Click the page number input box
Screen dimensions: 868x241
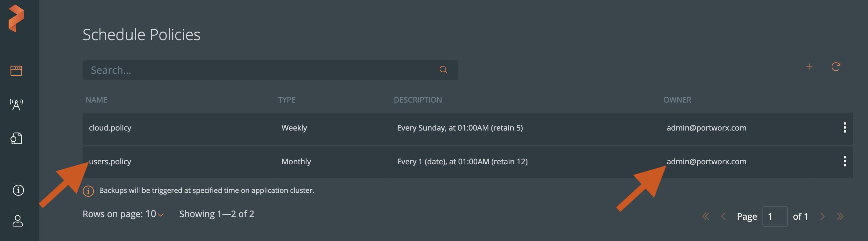[x=775, y=216]
